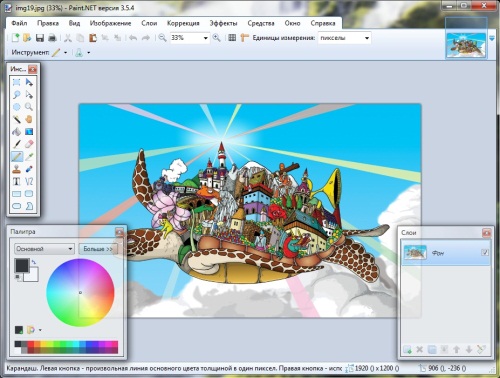Select the Move Selected Pixels tool
The height and width of the screenshot is (378, 500).
29,82
